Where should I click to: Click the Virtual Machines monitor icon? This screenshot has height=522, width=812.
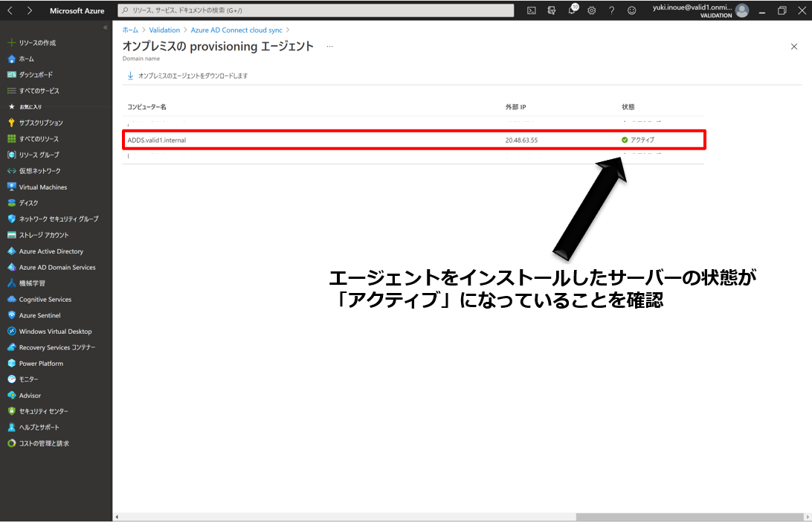pyautogui.click(x=11, y=187)
